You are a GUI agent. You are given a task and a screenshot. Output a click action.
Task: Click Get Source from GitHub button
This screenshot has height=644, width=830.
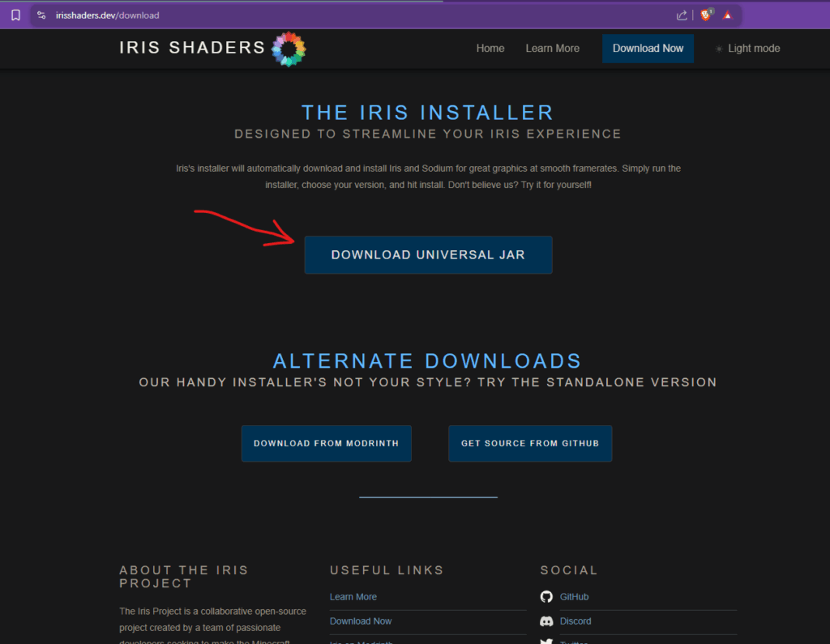pos(530,444)
